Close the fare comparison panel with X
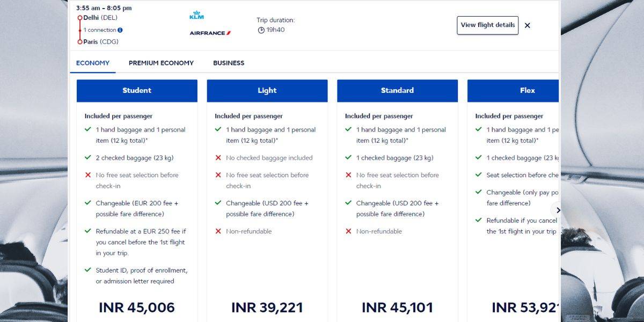Viewport: 644px width, 322px height. click(527, 25)
